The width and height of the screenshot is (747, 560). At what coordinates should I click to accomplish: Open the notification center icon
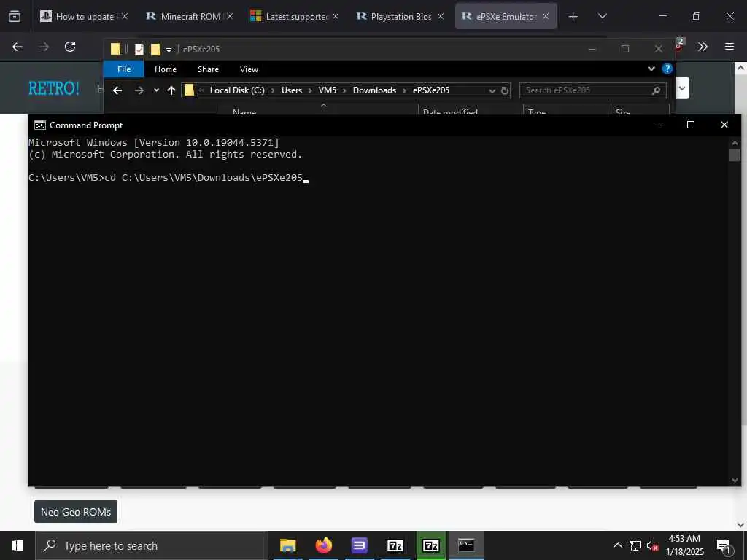tap(724, 546)
